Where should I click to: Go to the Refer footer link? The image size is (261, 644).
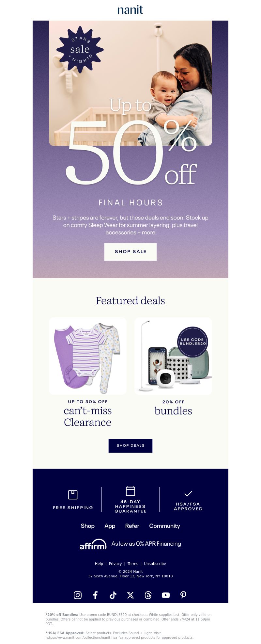point(132,526)
